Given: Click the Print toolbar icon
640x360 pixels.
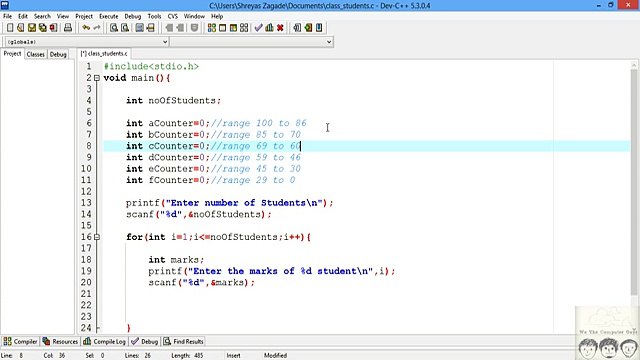Looking at the screenshot, I should pos(68,28).
